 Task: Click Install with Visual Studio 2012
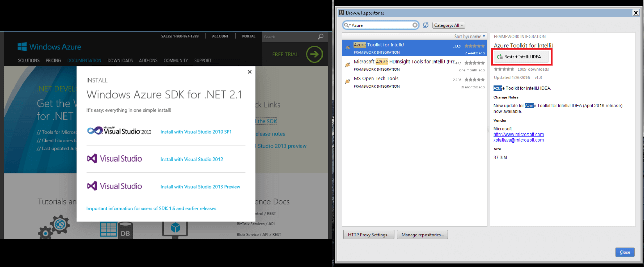click(x=191, y=159)
